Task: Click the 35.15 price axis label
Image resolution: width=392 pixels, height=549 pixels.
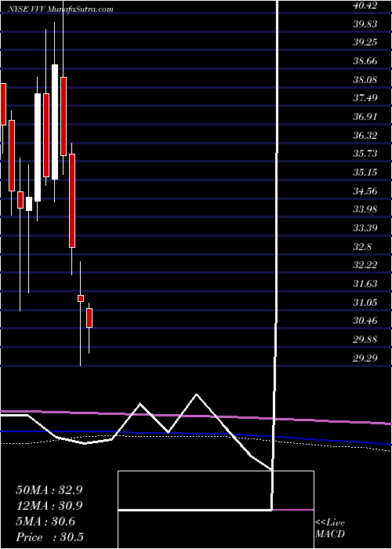Action: click(x=364, y=173)
